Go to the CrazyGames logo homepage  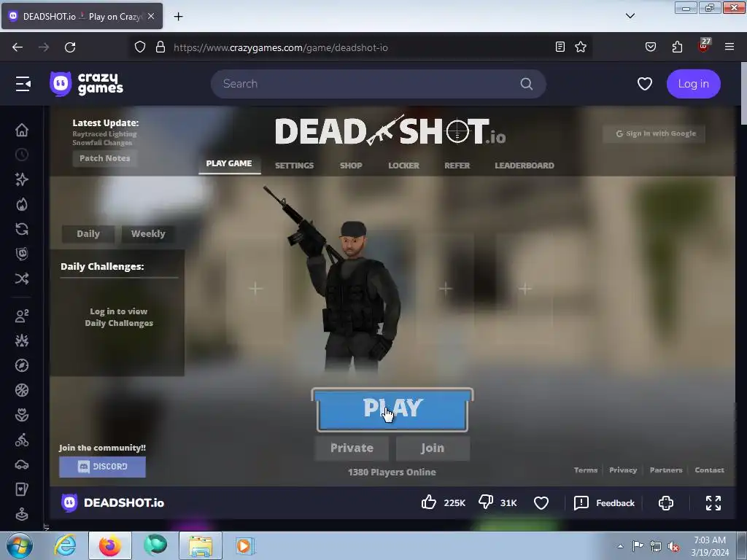86,84
